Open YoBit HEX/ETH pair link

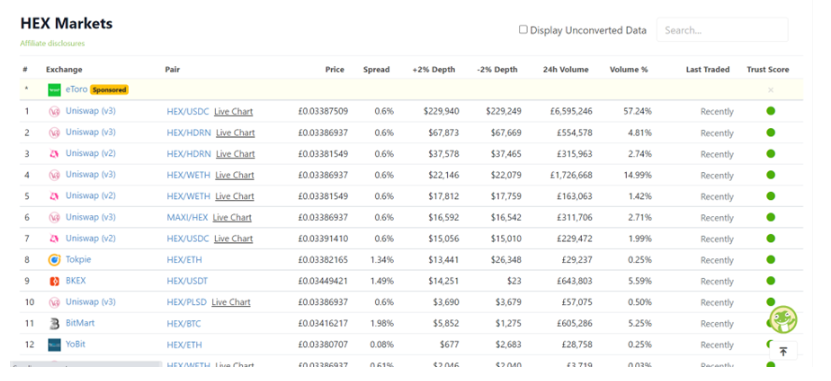coord(184,345)
